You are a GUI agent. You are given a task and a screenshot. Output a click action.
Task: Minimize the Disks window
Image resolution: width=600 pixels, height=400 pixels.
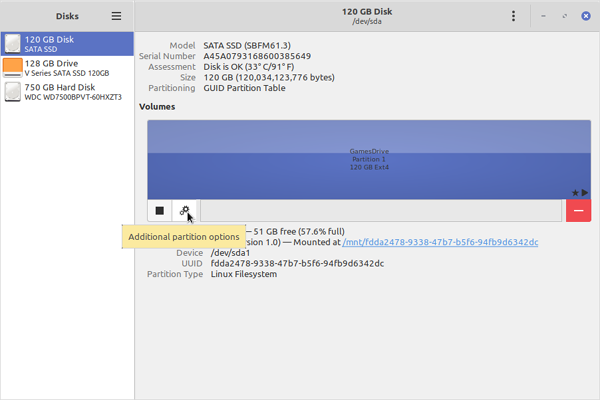543,16
